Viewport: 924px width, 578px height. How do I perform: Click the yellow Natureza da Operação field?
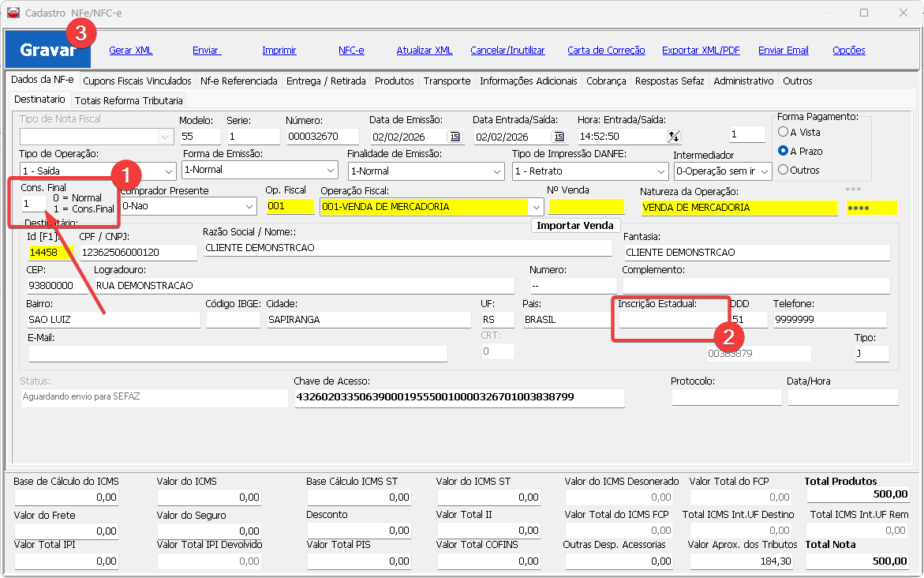739,208
